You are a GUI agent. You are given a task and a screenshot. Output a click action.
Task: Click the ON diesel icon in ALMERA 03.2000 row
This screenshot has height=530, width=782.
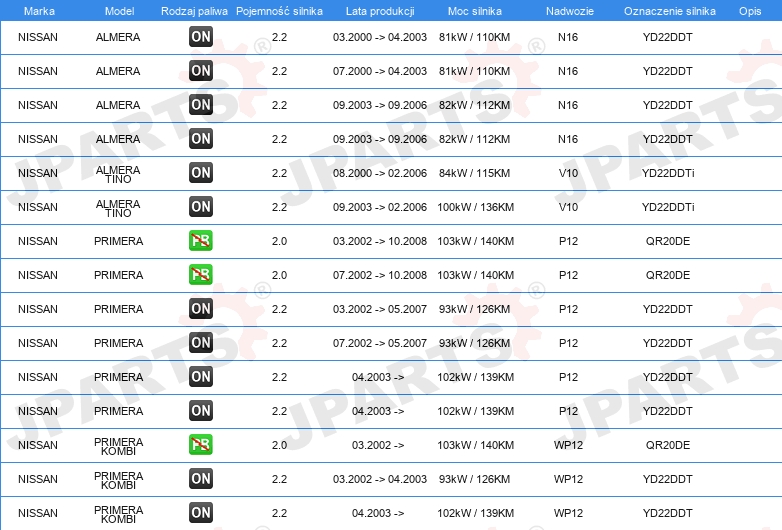click(x=200, y=37)
